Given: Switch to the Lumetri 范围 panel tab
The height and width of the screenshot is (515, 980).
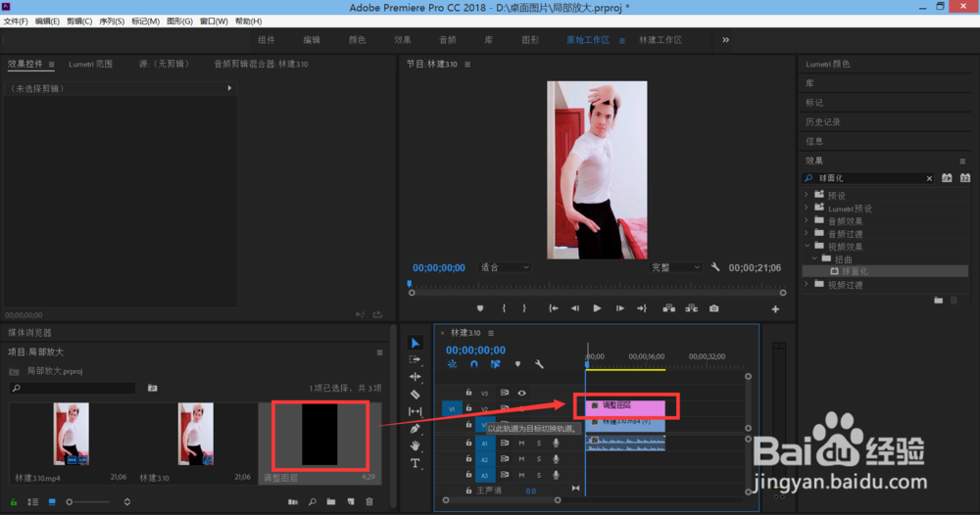Looking at the screenshot, I should pos(90,64).
